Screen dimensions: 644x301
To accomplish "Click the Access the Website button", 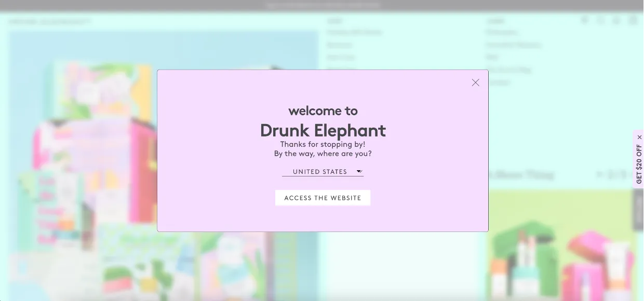I will [323, 198].
